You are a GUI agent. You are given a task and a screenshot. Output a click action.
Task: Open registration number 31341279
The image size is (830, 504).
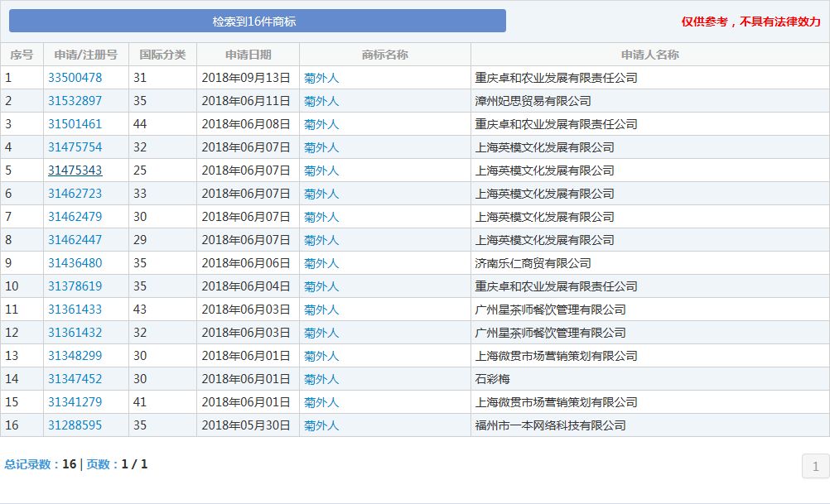[75, 402]
